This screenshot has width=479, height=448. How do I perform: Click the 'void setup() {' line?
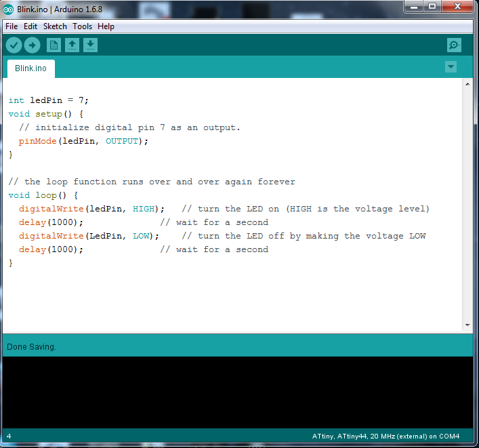click(46, 114)
